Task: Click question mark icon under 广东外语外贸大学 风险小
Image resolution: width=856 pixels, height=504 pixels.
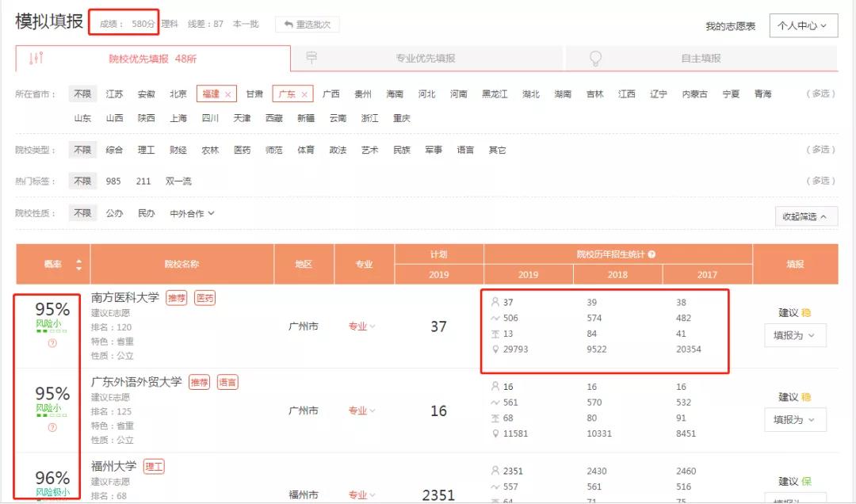Action: (x=52, y=428)
